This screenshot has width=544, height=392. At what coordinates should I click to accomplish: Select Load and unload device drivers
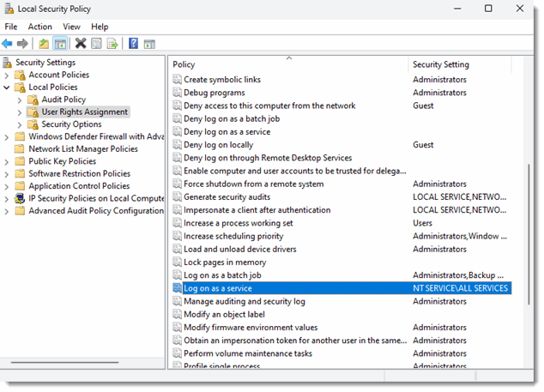click(x=240, y=249)
